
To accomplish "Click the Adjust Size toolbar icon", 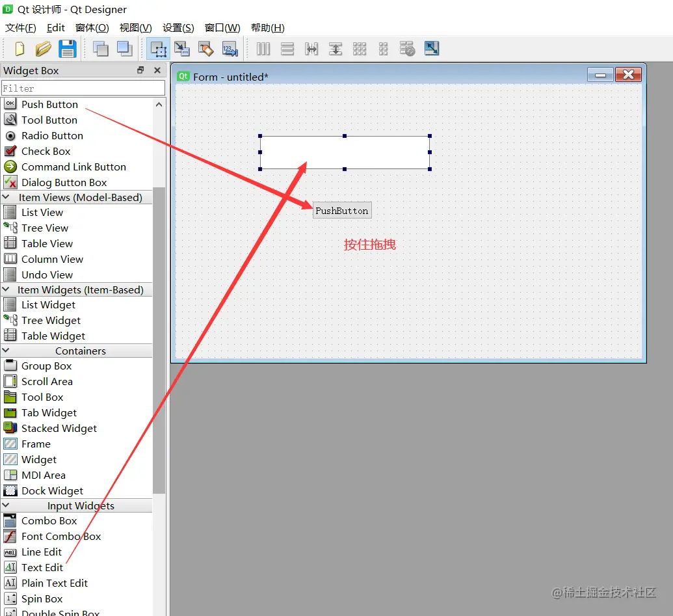I will pyautogui.click(x=431, y=48).
